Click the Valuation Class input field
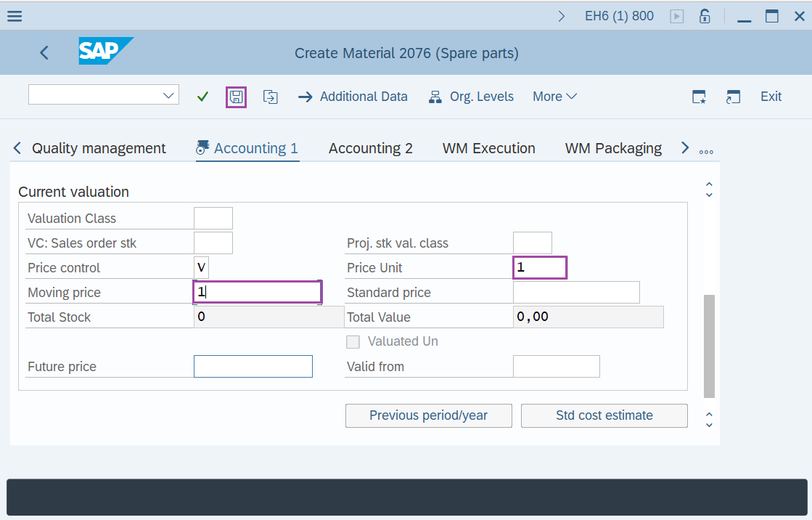The height and width of the screenshot is (520, 812). click(213, 219)
